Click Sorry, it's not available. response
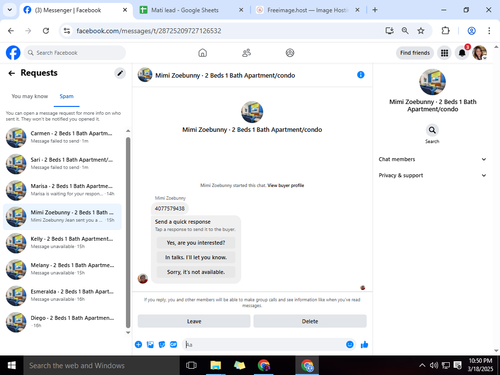The image size is (500, 375). (196, 272)
